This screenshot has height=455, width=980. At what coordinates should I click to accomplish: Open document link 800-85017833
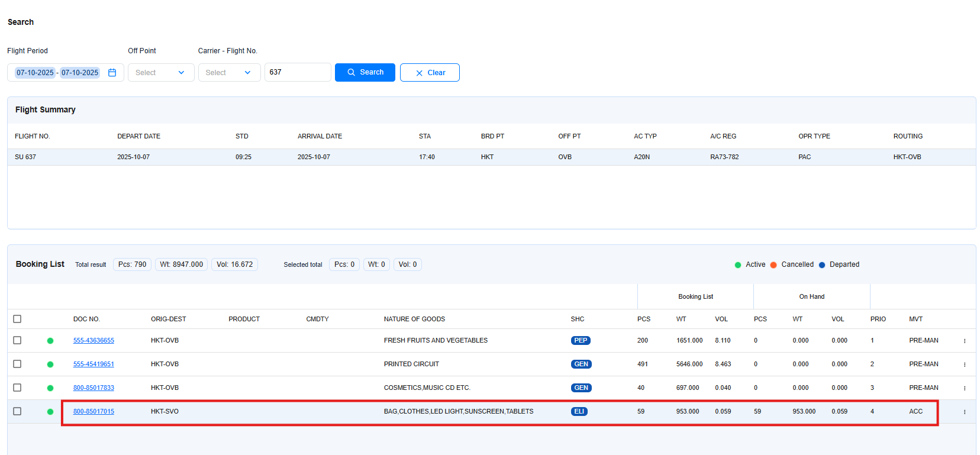[94, 388]
